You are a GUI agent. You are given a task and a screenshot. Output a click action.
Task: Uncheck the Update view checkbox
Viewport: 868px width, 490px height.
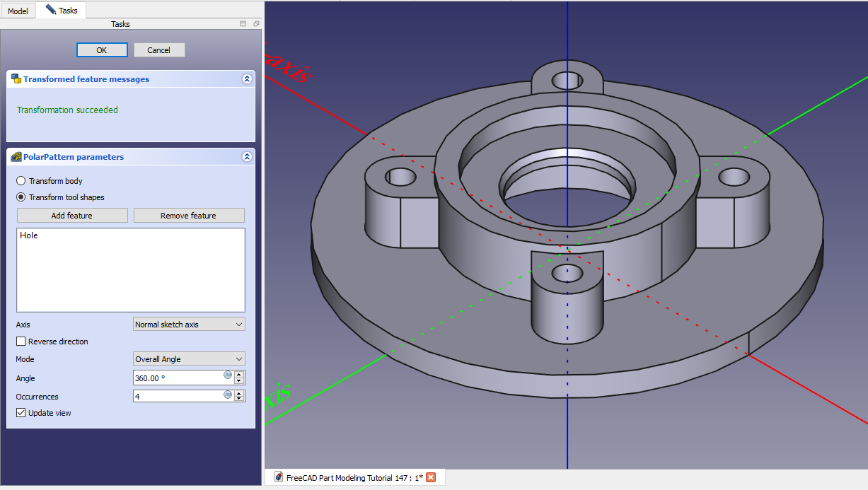coord(21,413)
